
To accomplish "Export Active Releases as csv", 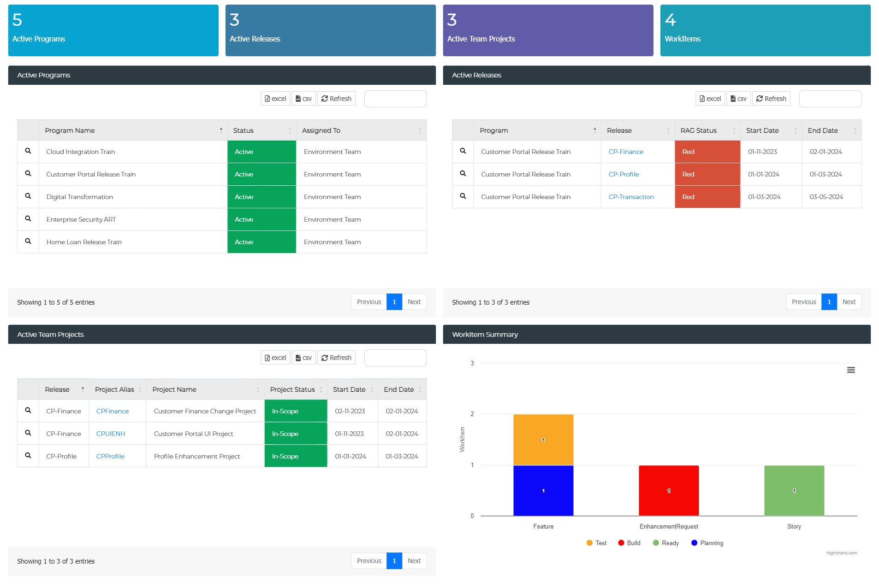I will click(x=738, y=99).
